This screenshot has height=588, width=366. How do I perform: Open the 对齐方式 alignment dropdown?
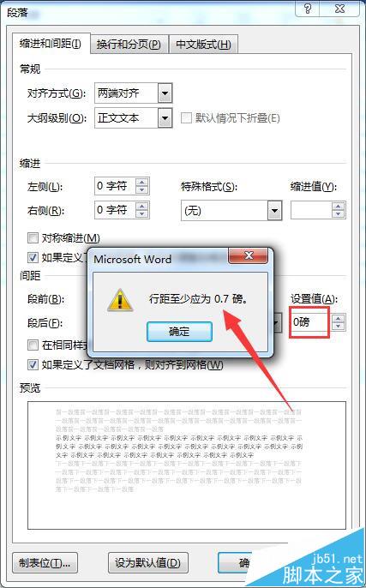tap(165, 93)
